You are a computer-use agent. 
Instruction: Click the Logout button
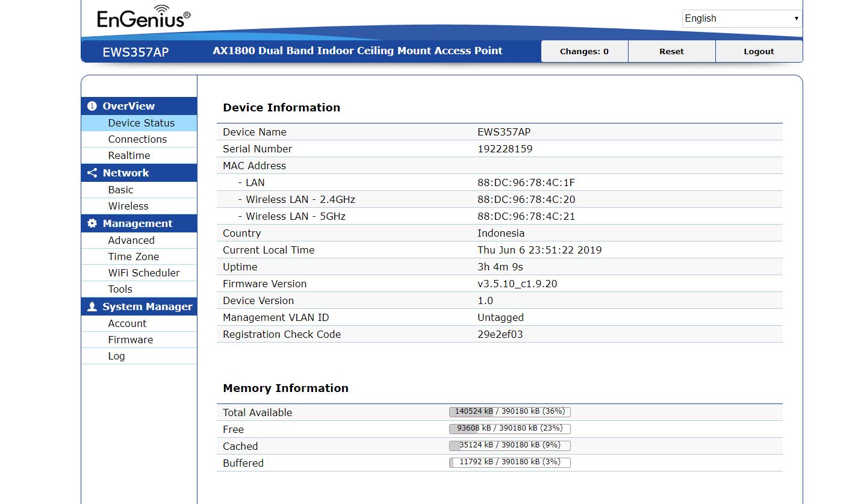point(759,51)
